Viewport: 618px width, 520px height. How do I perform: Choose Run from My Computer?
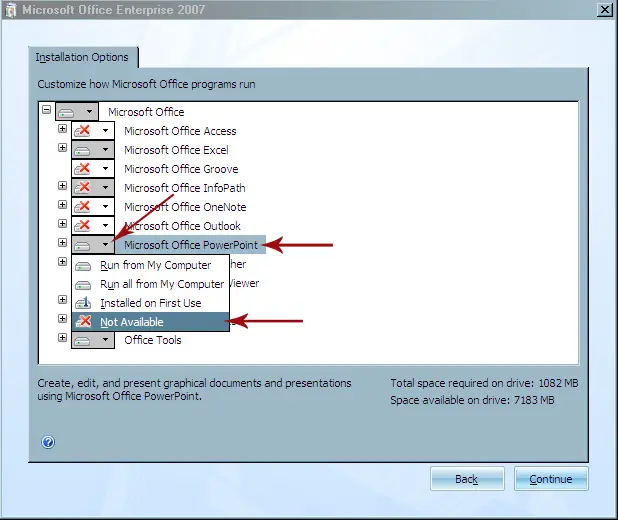150,265
